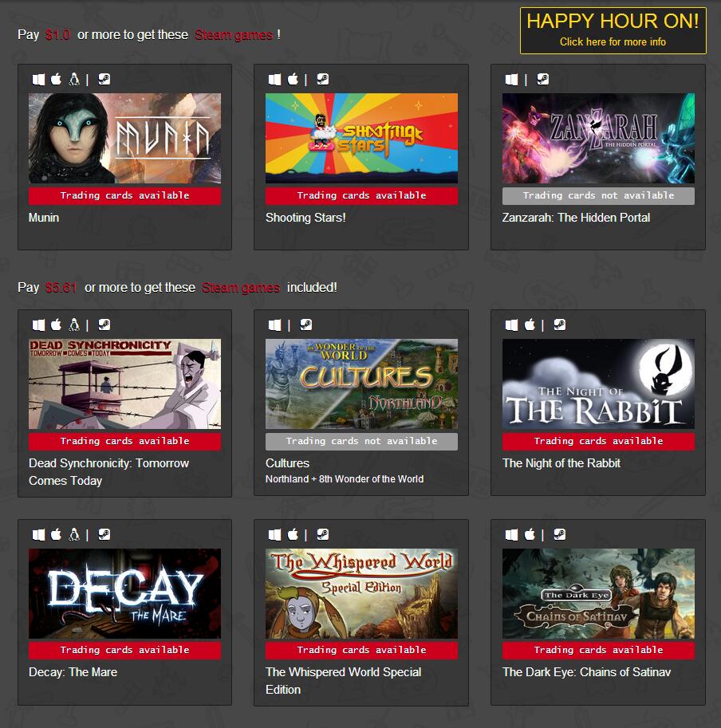Open the Munin game banner image
This screenshot has width=721, height=728.
tap(125, 139)
